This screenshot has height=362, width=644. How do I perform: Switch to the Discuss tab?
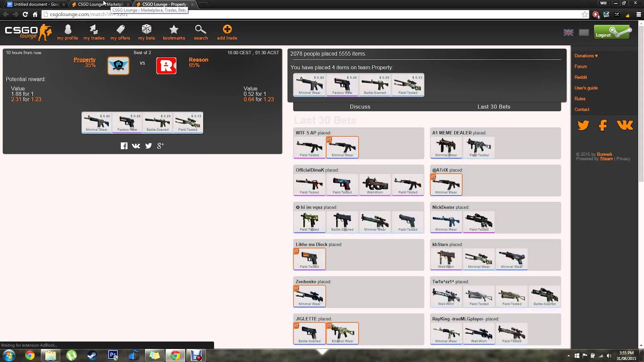(360, 107)
